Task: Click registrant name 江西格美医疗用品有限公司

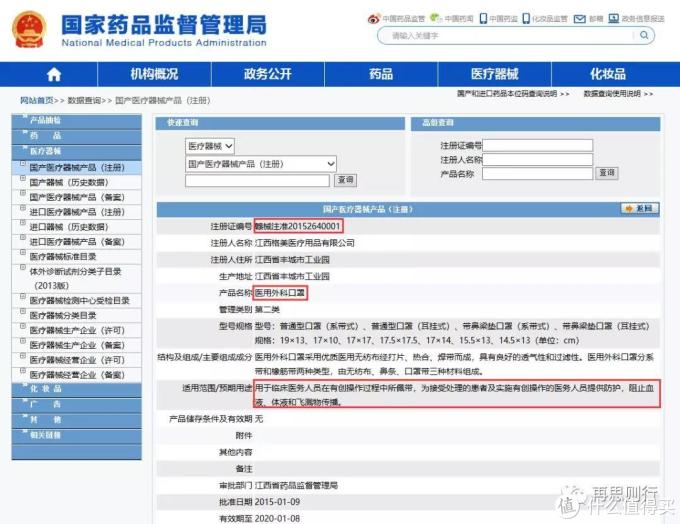Action: (305, 243)
